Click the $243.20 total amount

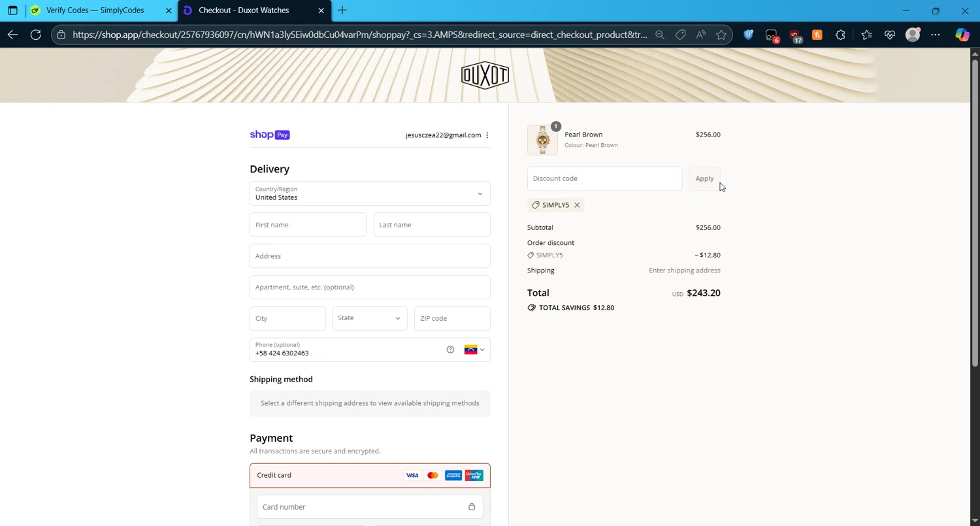[x=704, y=293]
